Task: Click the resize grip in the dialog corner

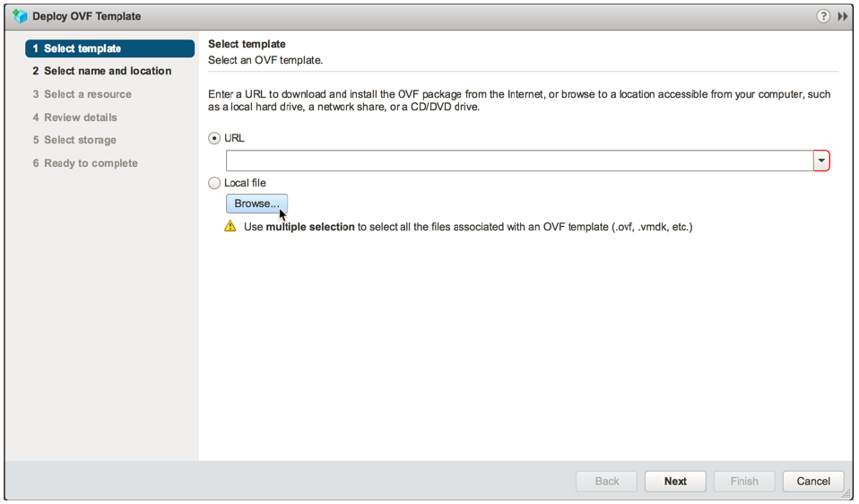Action: point(846,494)
